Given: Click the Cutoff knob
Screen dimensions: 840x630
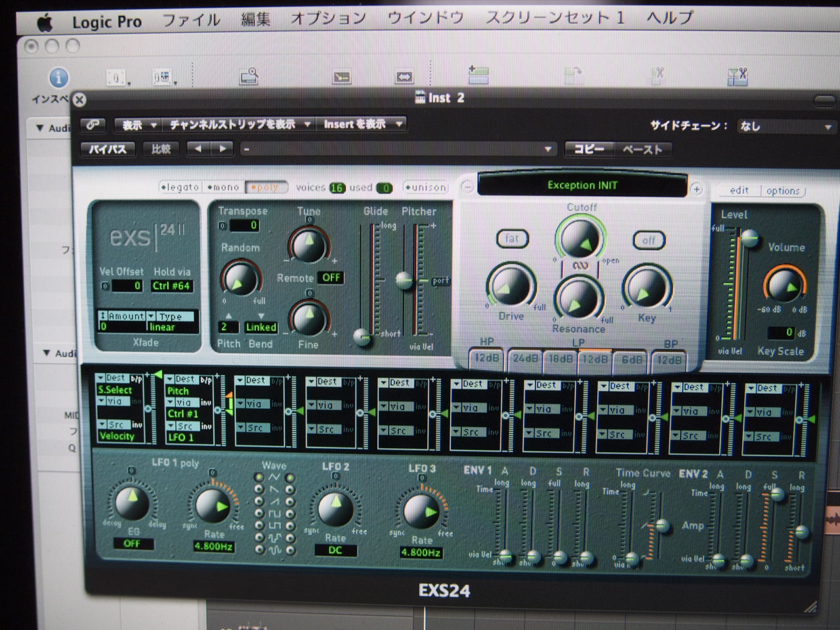Looking at the screenshot, I should 580,239.
